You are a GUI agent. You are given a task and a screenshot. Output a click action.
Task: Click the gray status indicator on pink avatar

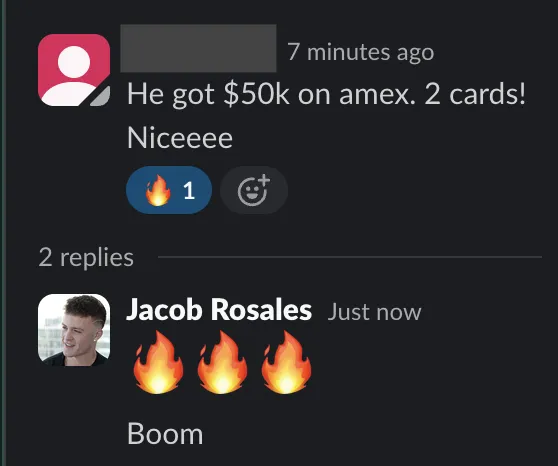101,97
